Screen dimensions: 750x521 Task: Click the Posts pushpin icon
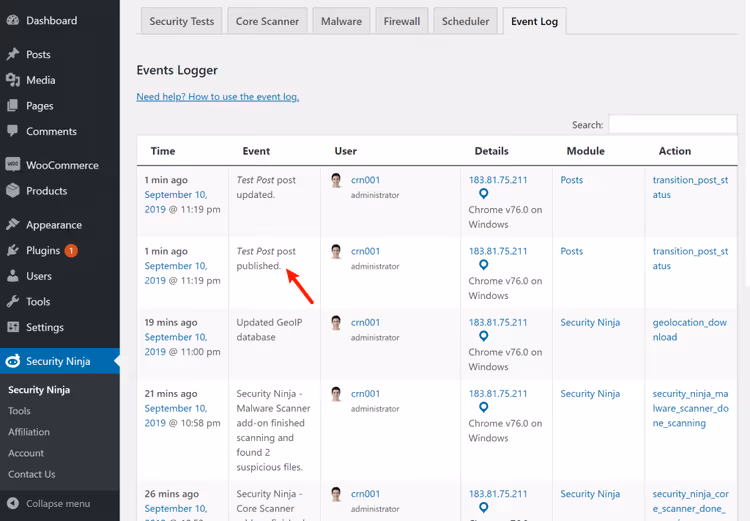click(13, 54)
